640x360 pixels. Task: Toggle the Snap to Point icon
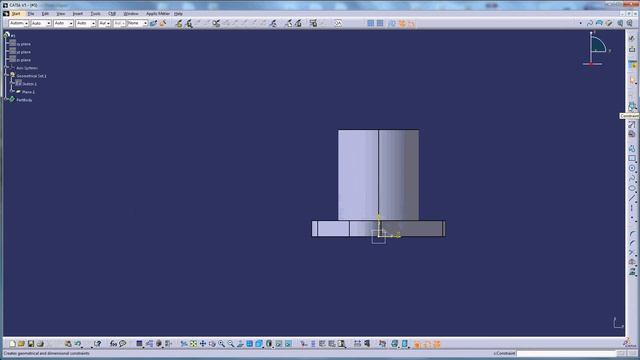tap(380, 23)
